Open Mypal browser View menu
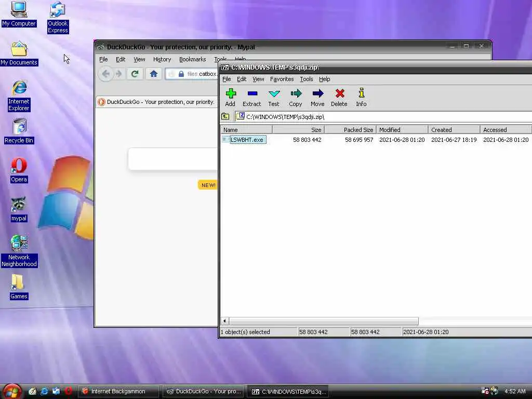Screen dimensions: 532x399 tap(139, 59)
